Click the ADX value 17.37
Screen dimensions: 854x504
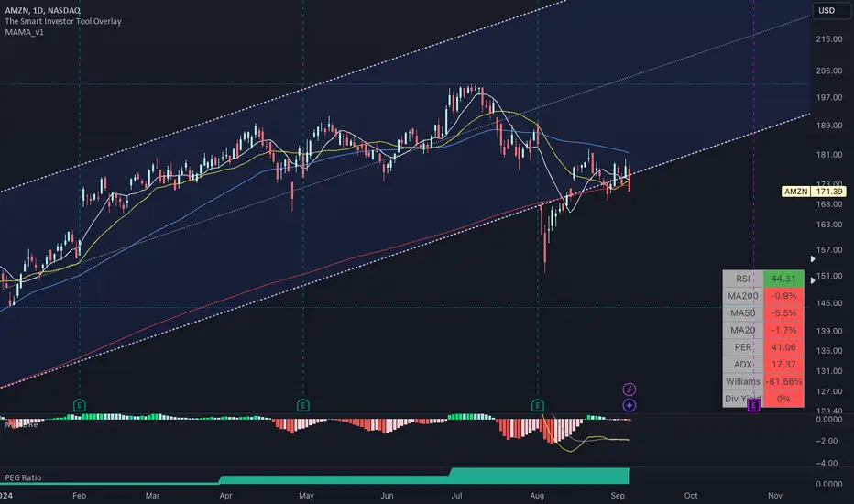coord(783,364)
